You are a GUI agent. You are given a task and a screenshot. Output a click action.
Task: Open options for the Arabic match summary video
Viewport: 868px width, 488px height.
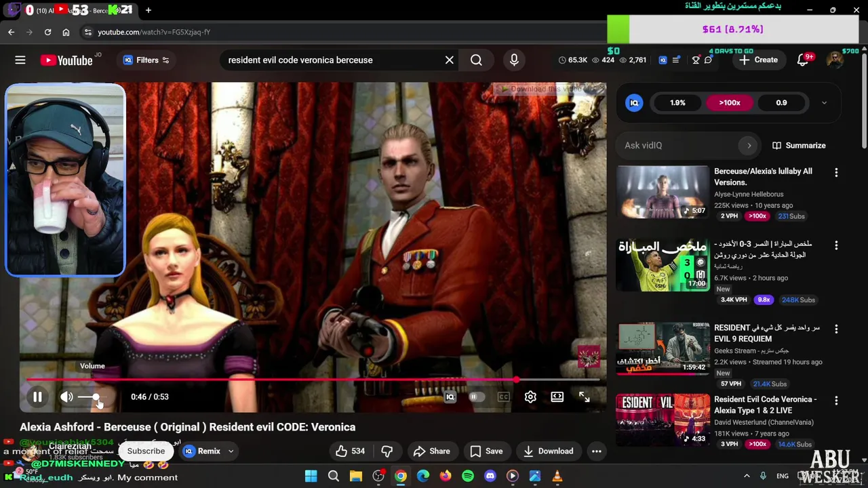[836, 245]
